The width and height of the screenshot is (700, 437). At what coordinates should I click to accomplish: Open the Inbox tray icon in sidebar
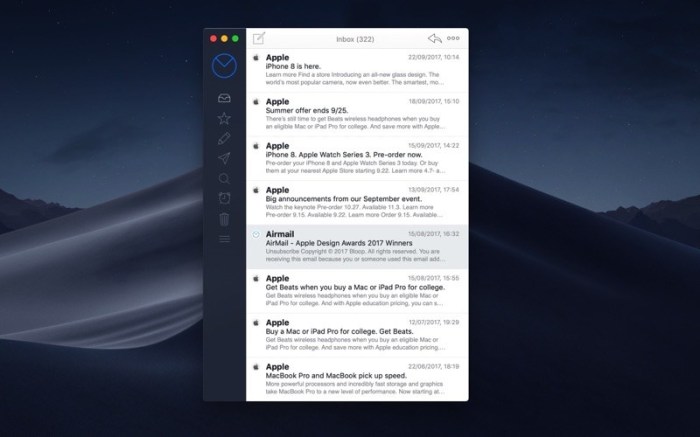pos(224,98)
